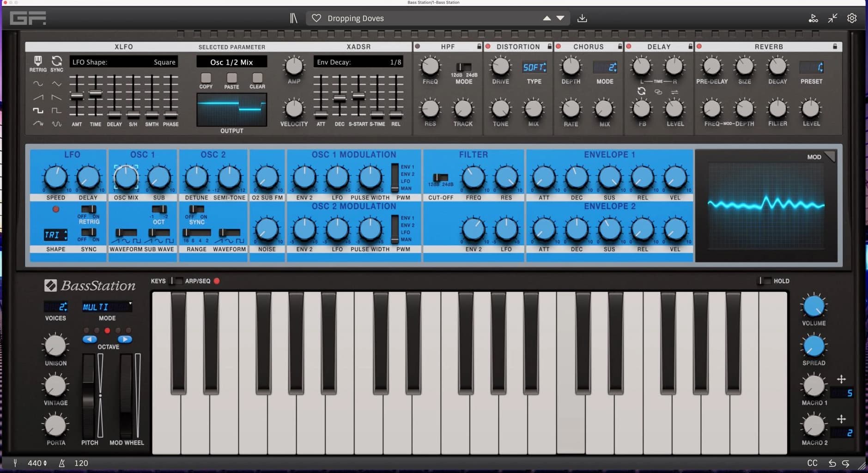868x473 pixels.
Task: Open the LFO Shape TRI selector
Action: [56, 235]
